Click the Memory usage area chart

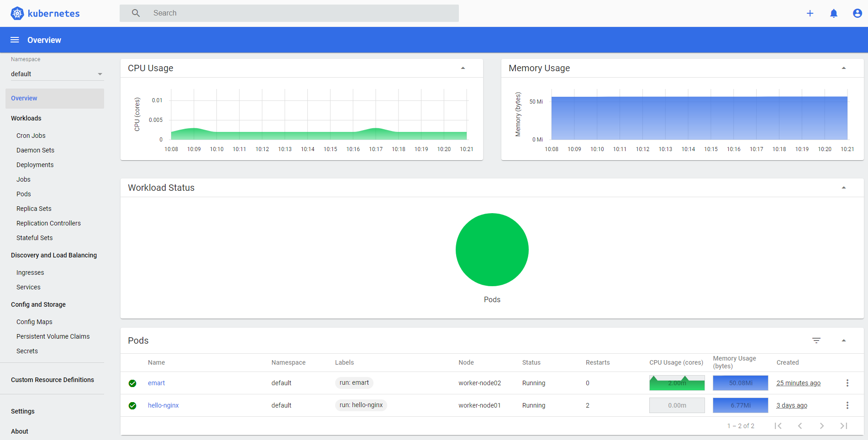coord(700,118)
